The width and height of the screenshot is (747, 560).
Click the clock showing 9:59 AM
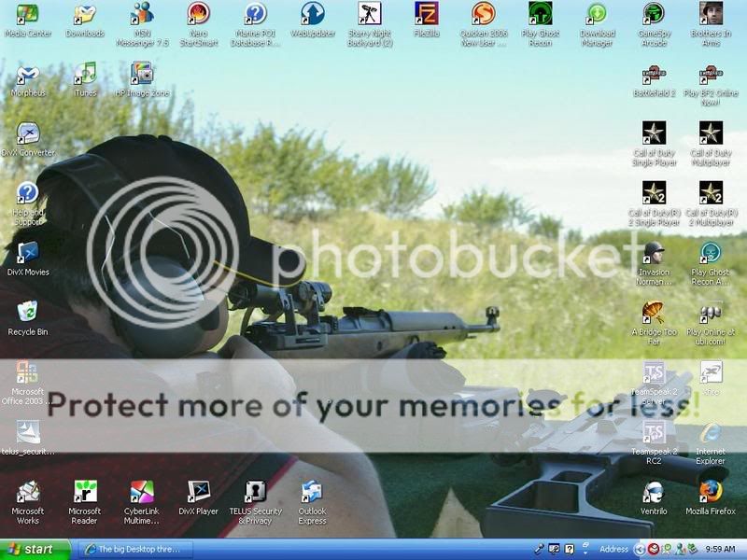719,549
